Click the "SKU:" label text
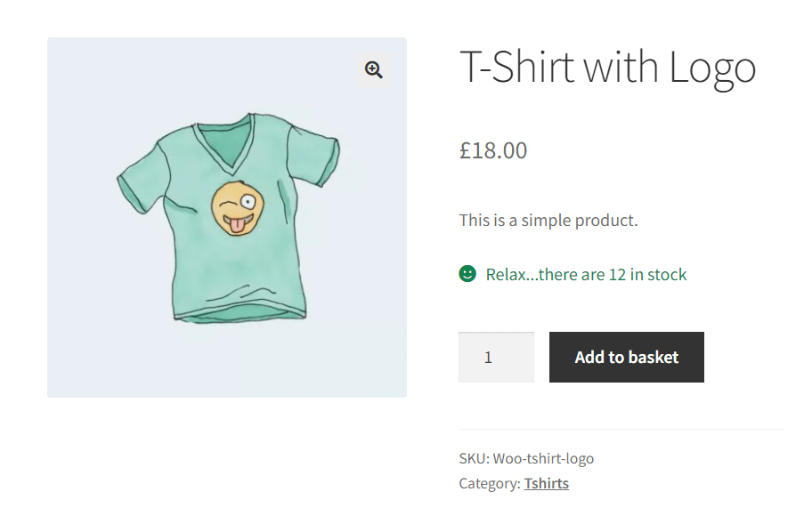The height and width of the screenshot is (532, 804). coord(472,458)
